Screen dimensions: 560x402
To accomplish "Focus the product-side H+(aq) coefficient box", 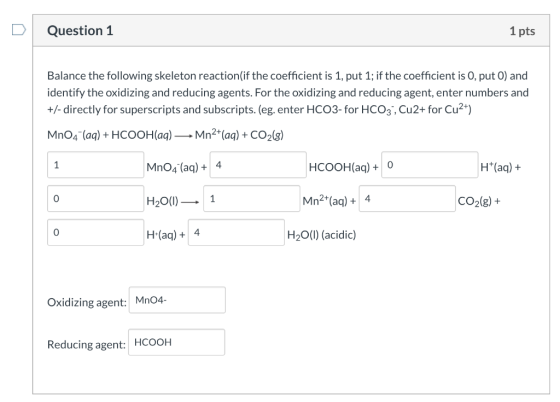I will [95, 232].
